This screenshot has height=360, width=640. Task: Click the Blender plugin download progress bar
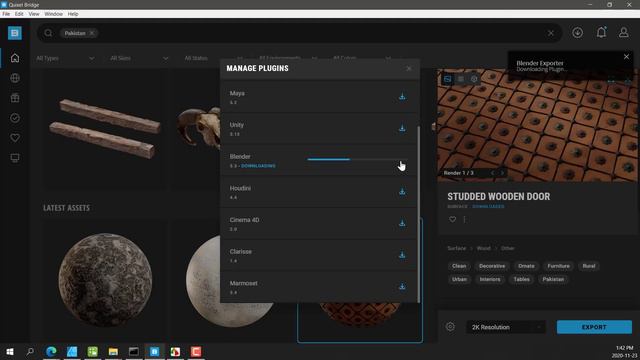tap(358, 160)
